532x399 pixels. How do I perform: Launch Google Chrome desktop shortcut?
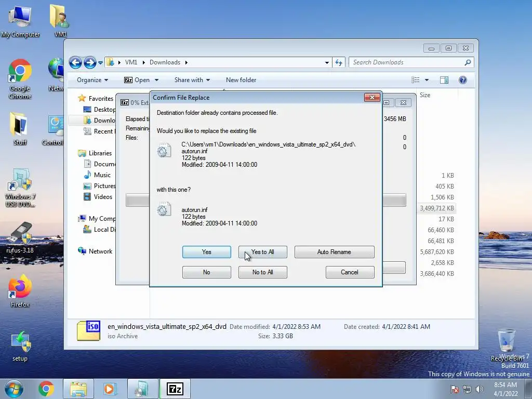(x=20, y=79)
